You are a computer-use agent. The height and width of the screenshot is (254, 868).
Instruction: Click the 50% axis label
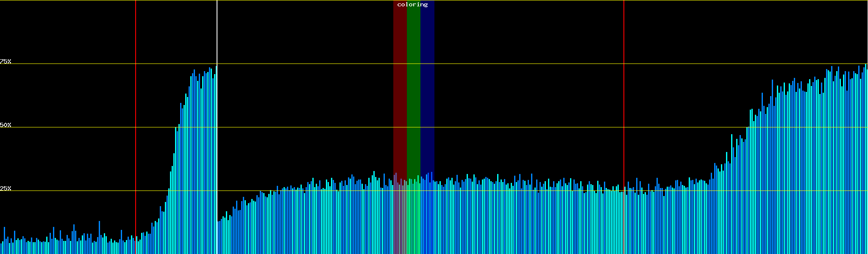point(6,125)
